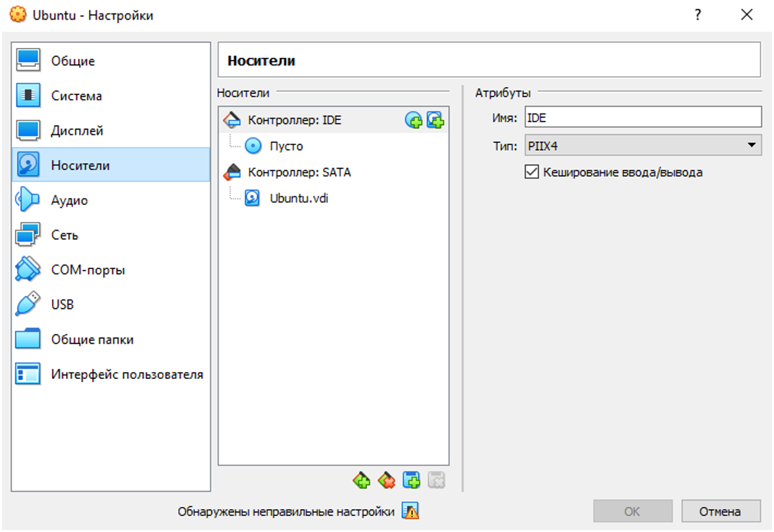Switch to the Сеть section
774x532 pixels.
click(x=111, y=235)
